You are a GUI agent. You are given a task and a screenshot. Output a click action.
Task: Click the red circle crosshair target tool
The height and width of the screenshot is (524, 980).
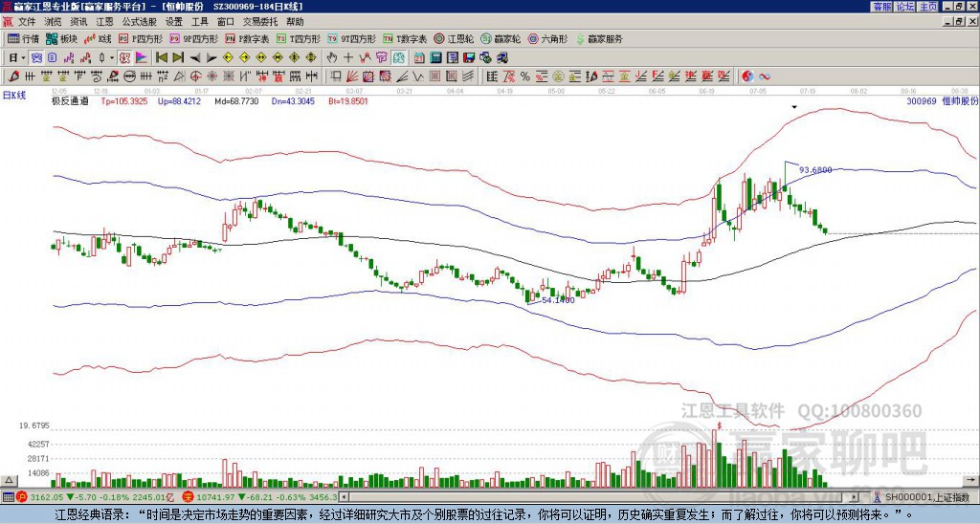coord(194,76)
